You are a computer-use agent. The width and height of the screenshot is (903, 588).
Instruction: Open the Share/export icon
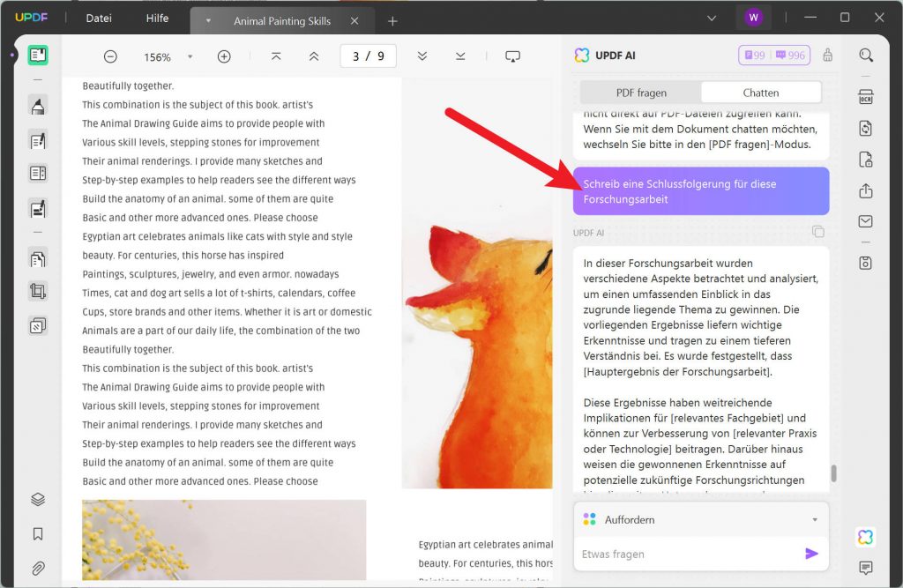866,190
